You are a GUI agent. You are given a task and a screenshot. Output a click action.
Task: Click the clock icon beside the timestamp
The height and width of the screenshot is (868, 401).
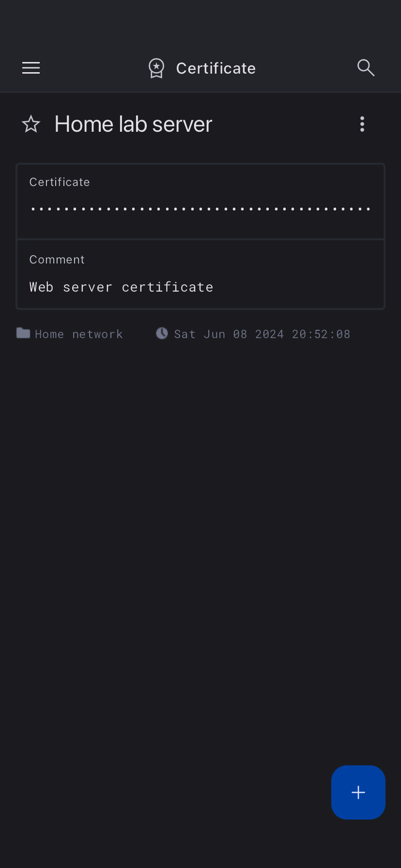[x=162, y=333]
